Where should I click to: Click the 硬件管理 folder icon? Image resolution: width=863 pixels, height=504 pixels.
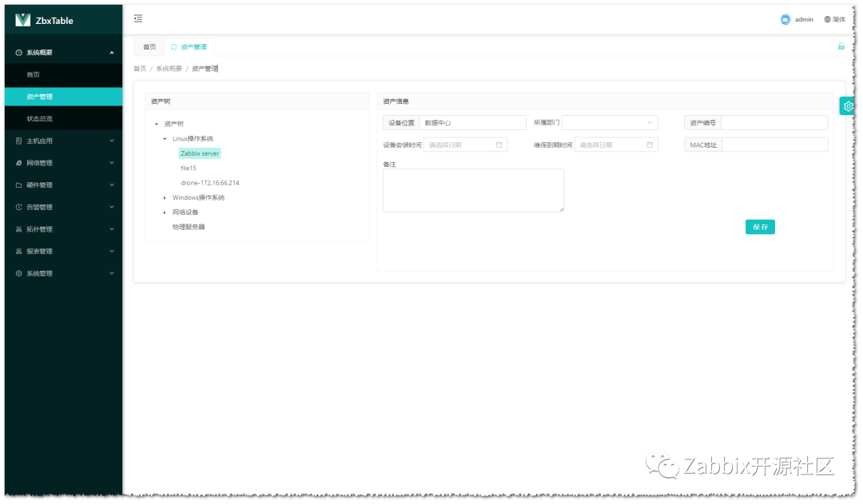click(x=18, y=185)
